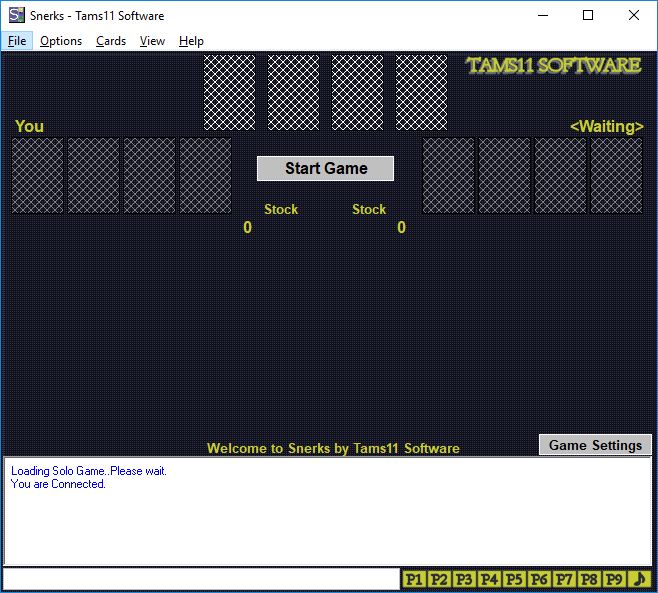Click the P7 phrase button
The width and height of the screenshot is (658, 593).
[564, 579]
